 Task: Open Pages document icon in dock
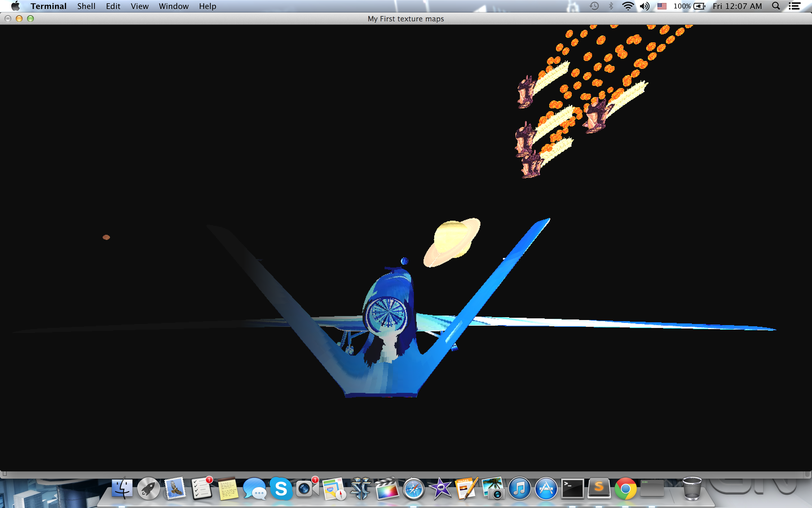[466, 489]
